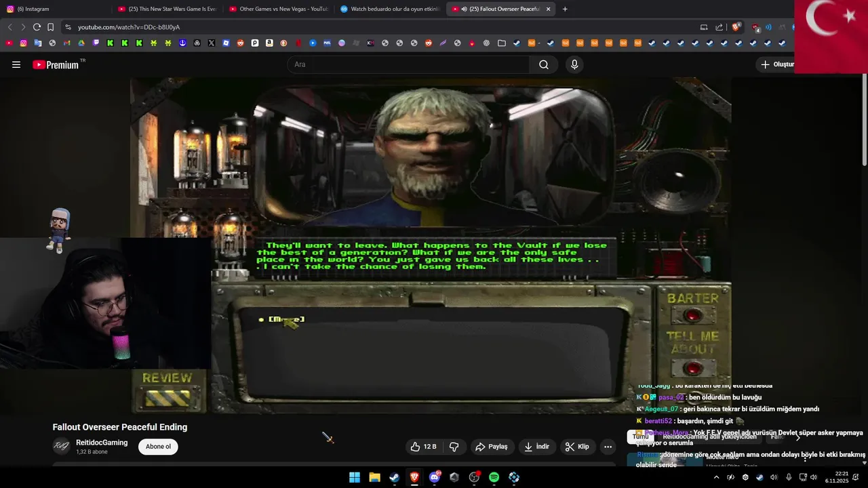Open a new browser tab with plus
This screenshot has height=488, width=868.
(565, 9)
